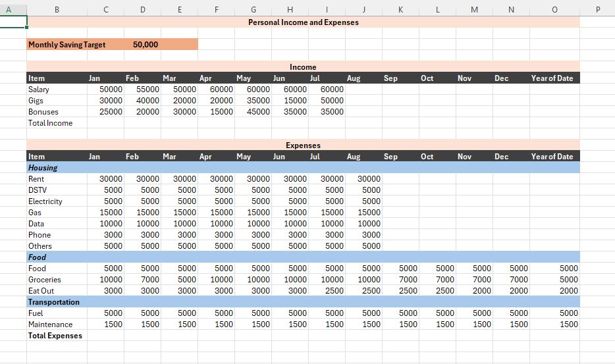Select the 'Others' row label
The image size is (615, 364).
40,246
